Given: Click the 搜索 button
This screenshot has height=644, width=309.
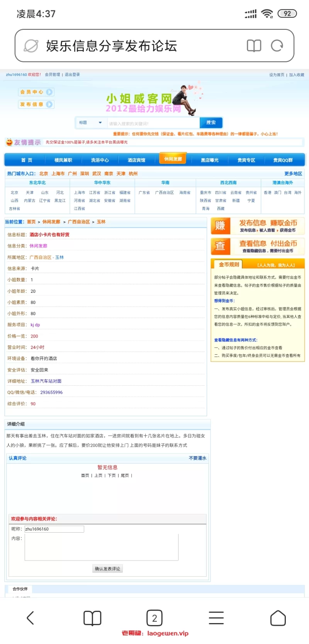Looking at the screenshot, I should (x=211, y=123).
